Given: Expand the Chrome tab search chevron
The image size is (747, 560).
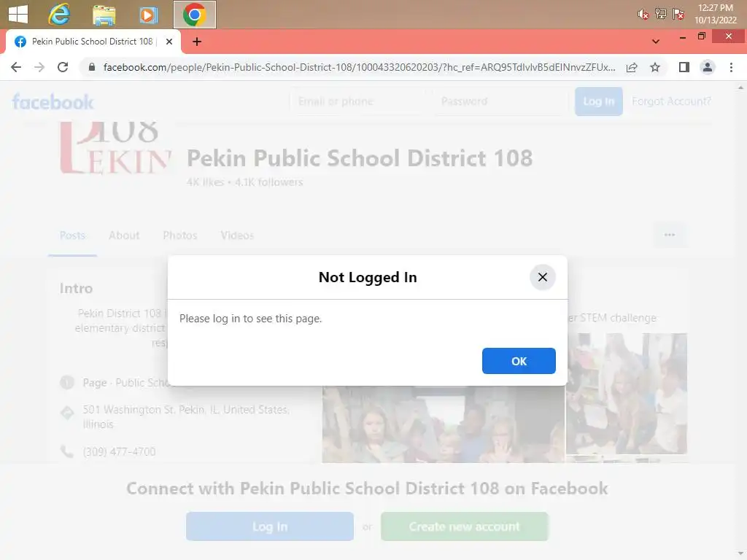Looking at the screenshot, I should pyautogui.click(x=656, y=42).
